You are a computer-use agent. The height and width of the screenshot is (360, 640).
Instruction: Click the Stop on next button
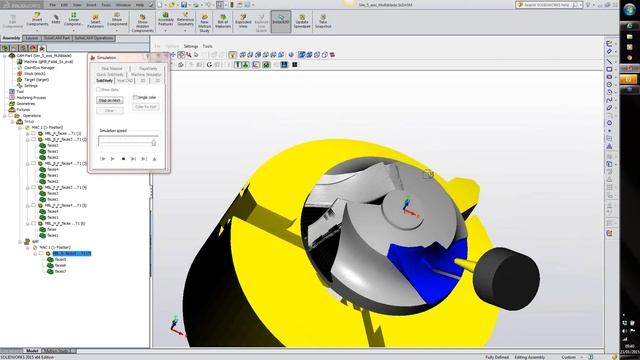[110, 100]
